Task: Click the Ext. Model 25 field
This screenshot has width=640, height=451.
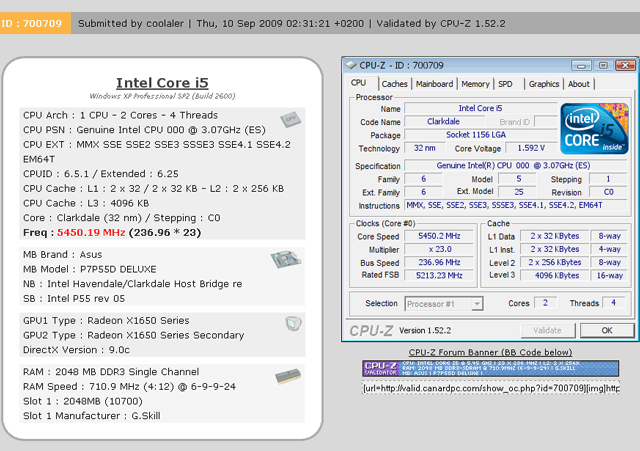Action: click(x=518, y=192)
